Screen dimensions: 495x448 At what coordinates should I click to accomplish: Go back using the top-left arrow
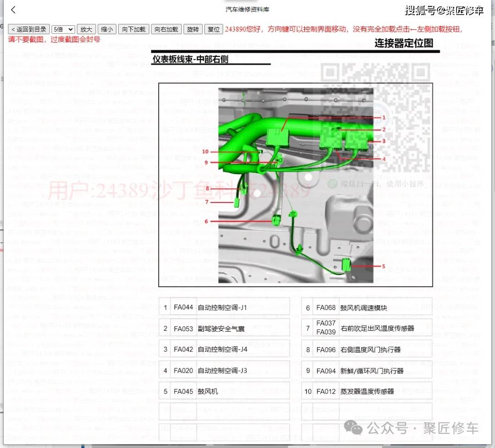[x=13, y=10]
